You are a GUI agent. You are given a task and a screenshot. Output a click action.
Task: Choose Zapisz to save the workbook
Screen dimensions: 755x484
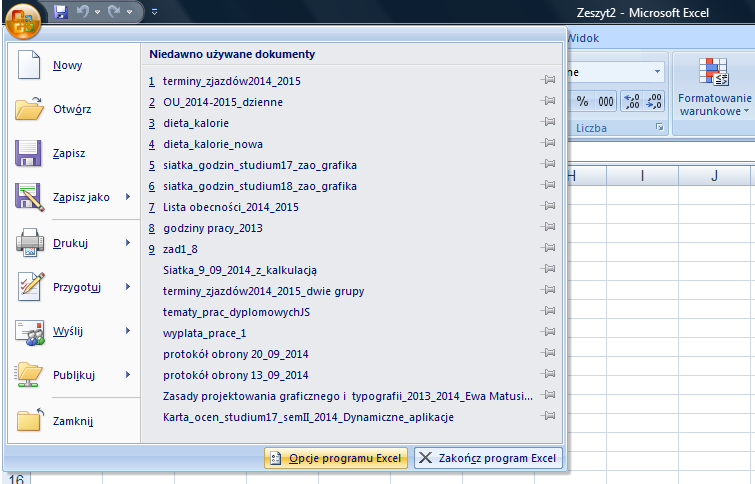coord(74,153)
